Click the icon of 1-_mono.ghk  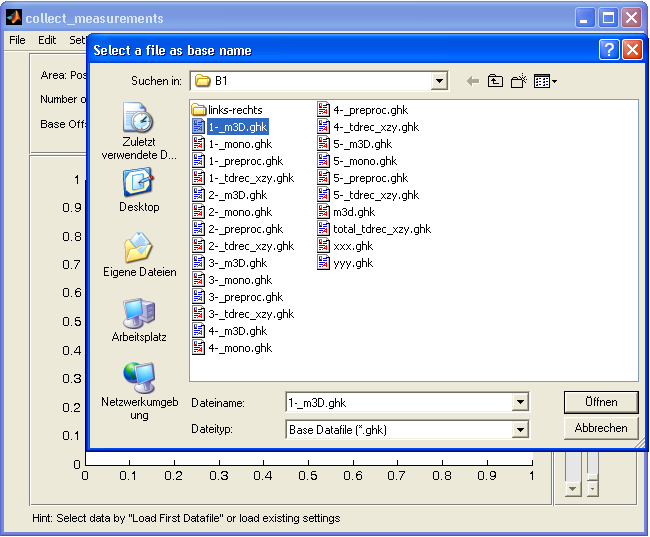[199, 144]
